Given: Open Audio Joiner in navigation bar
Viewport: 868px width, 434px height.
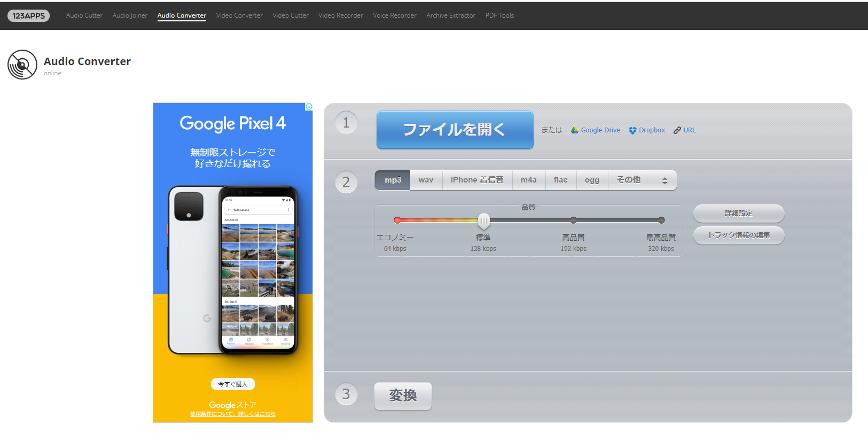Looking at the screenshot, I should pyautogui.click(x=130, y=15).
